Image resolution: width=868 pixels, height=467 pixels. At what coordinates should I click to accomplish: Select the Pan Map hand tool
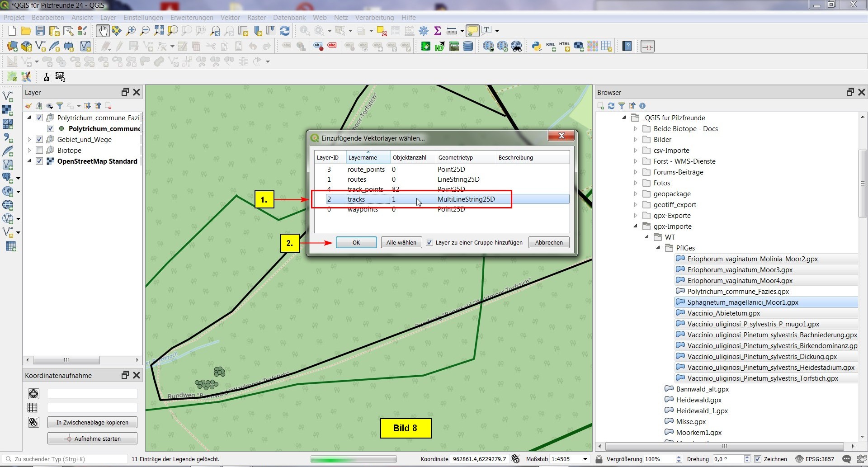pos(103,31)
